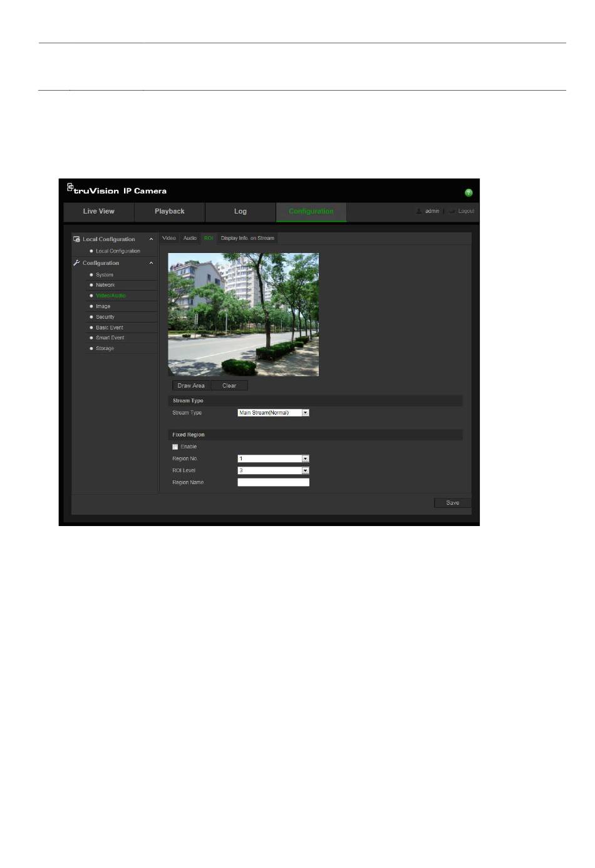Open the ROI Level dropdown
595x868 pixels.
(x=274, y=470)
